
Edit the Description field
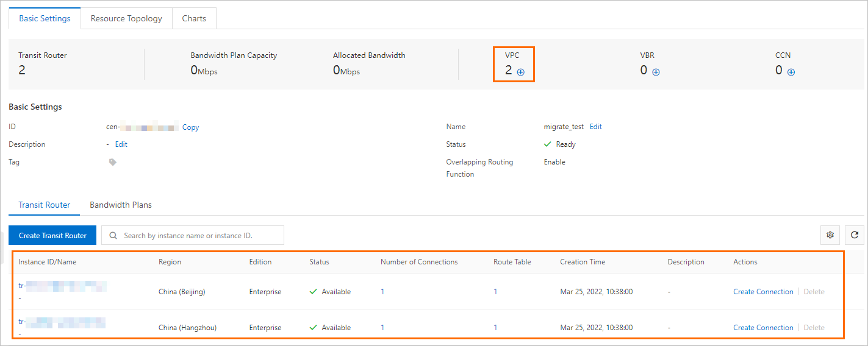(121, 144)
